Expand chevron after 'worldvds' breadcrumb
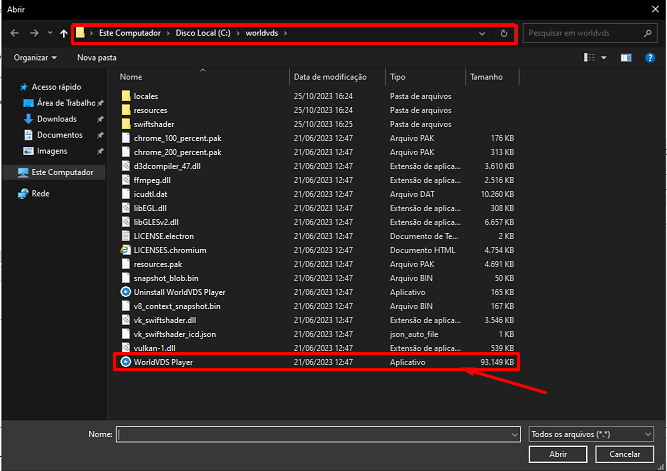Viewport: 667px width, 471px height. [285, 33]
